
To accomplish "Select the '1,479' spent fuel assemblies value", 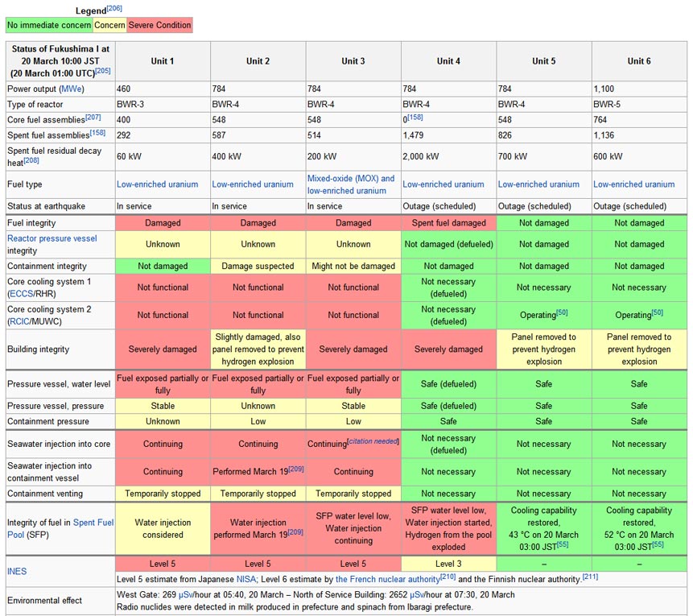I will pyautogui.click(x=413, y=135).
